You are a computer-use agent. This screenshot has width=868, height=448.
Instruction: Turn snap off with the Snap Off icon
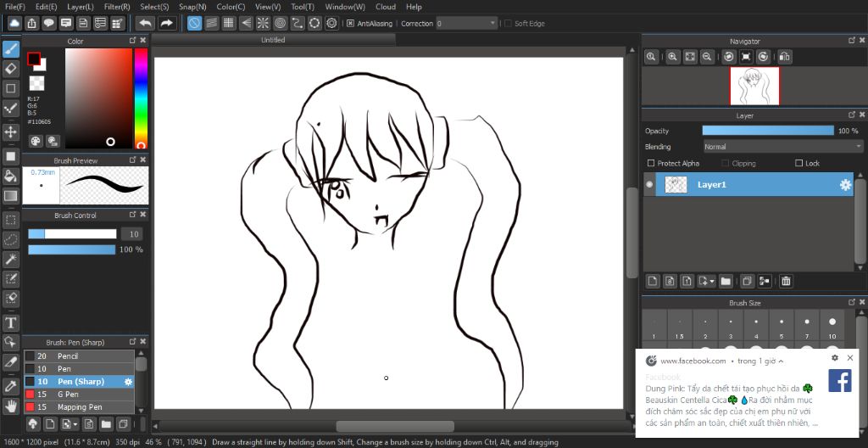194,23
